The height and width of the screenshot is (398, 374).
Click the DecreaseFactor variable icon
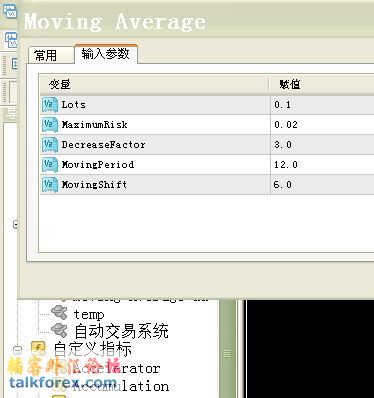tap(50, 145)
